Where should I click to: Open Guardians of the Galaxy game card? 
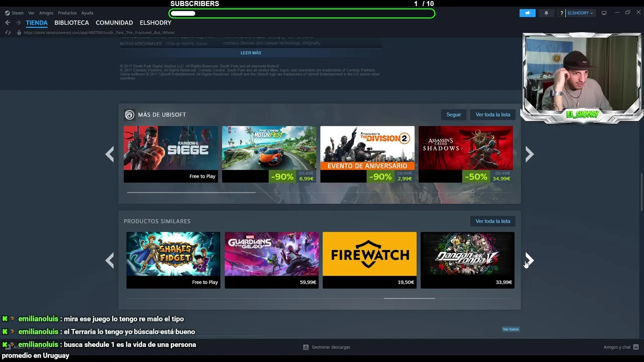click(271, 260)
